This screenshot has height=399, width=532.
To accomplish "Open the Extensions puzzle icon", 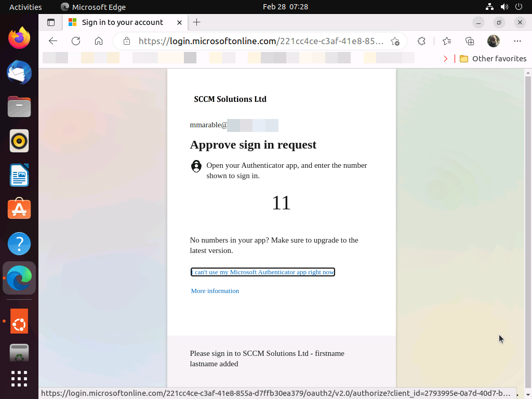I will [x=422, y=41].
